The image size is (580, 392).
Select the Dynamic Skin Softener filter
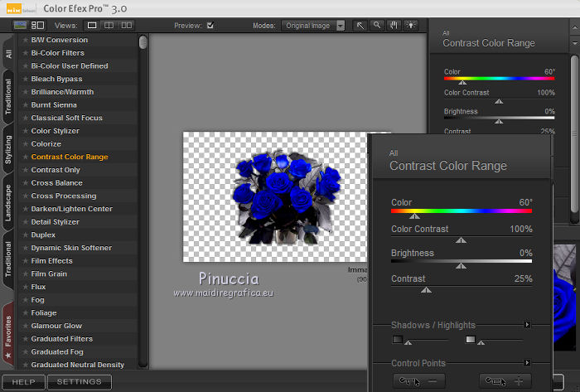pos(71,248)
